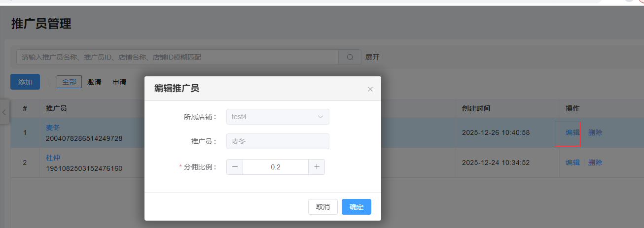Close the 编辑推广员 dialog with X icon

370,89
